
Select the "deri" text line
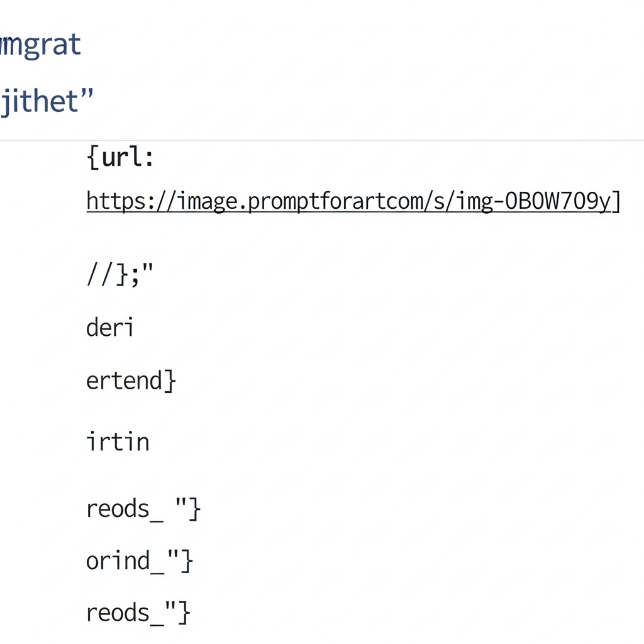coord(109,328)
